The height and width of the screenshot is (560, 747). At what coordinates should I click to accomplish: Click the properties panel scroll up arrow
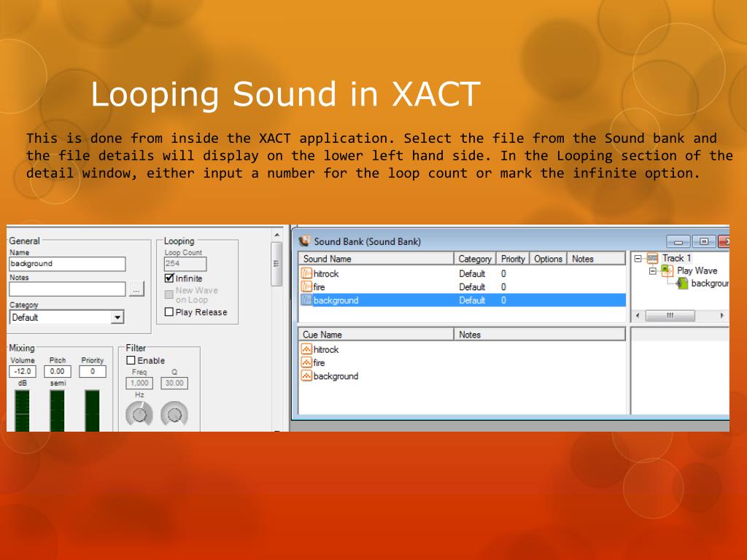click(276, 235)
